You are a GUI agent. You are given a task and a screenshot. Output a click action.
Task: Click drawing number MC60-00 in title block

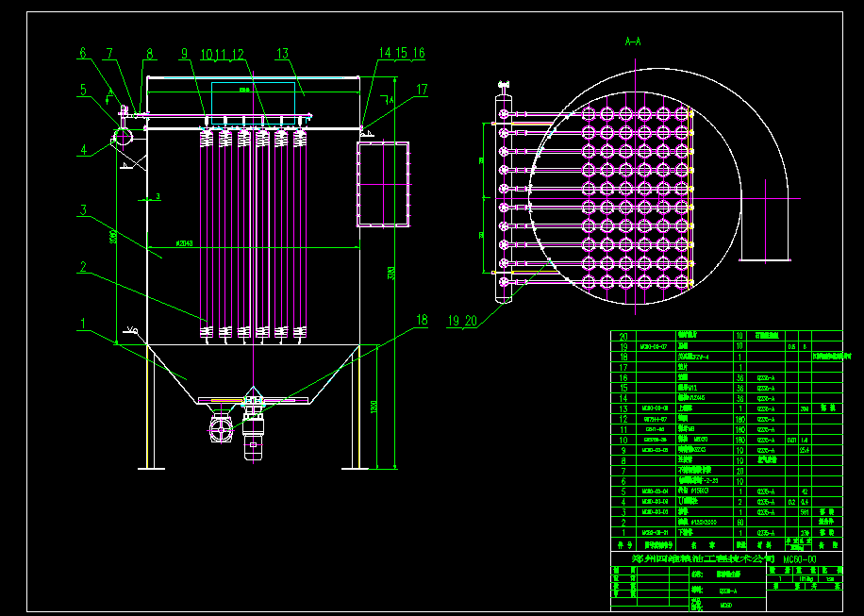[800, 559]
